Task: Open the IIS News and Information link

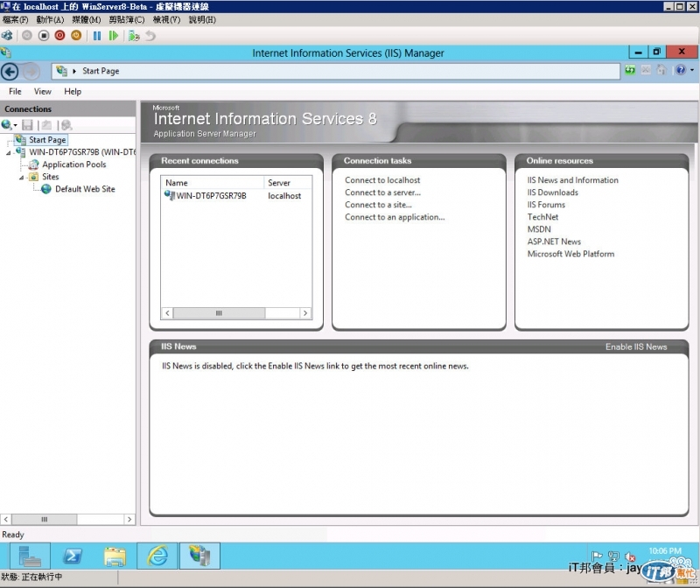Action: tap(573, 180)
